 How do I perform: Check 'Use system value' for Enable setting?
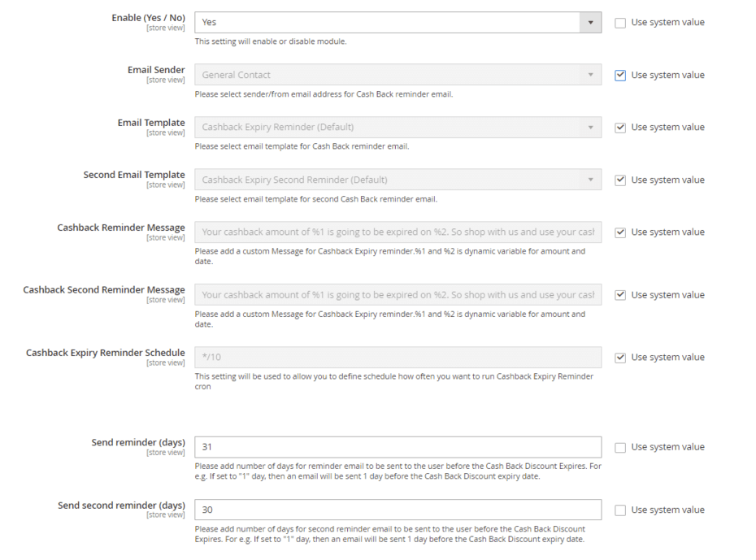620,23
